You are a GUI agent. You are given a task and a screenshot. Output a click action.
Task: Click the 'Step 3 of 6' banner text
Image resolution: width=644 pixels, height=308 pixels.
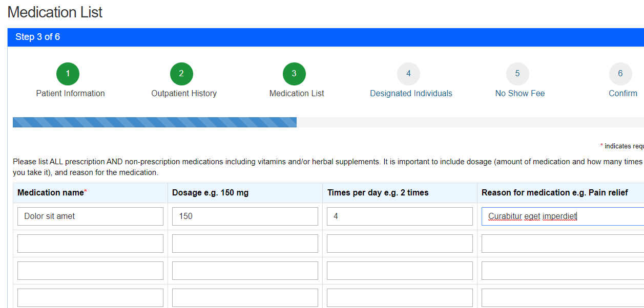(x=37, y=37)
